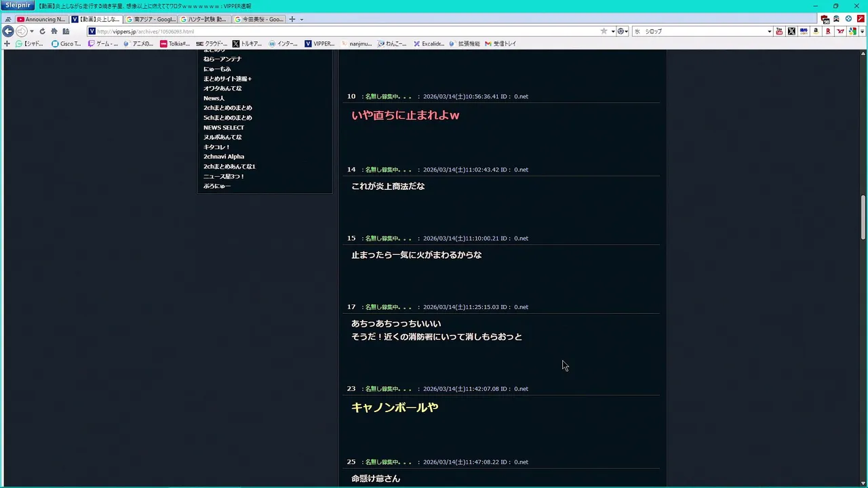The width and height of the screenshot is (868, 488).
Task: Open the Tolkia#... bookmark
Action: point(175,43)
